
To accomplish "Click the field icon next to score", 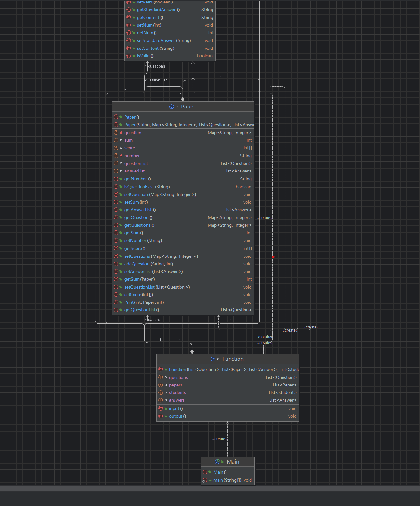I will pos(116,148).
